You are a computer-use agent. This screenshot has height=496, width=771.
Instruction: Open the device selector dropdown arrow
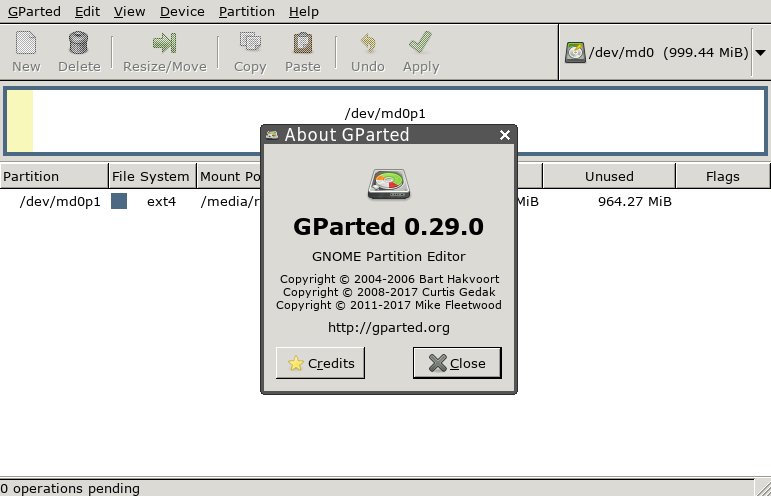(760, 53)
